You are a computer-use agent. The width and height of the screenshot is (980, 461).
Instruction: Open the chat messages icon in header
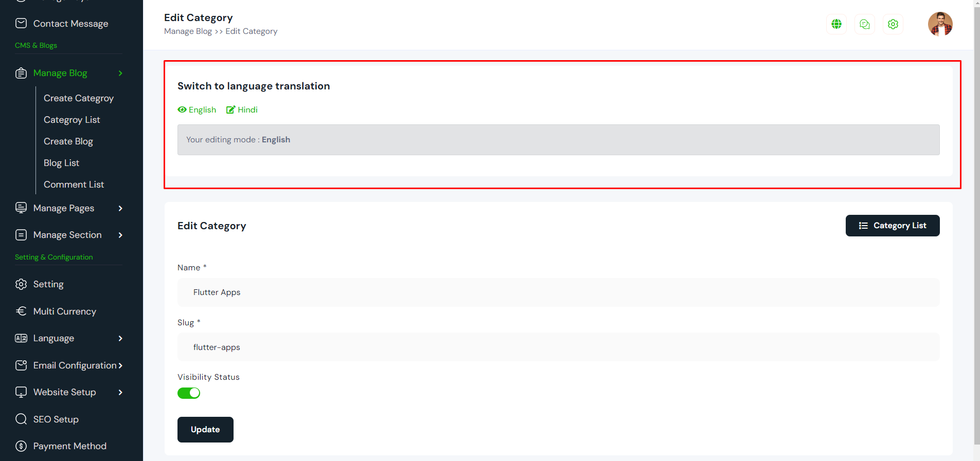(865, 24)
